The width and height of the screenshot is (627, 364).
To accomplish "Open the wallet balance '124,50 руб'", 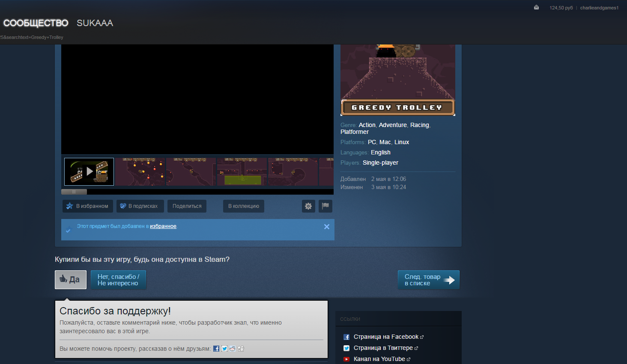I will 561,8.
